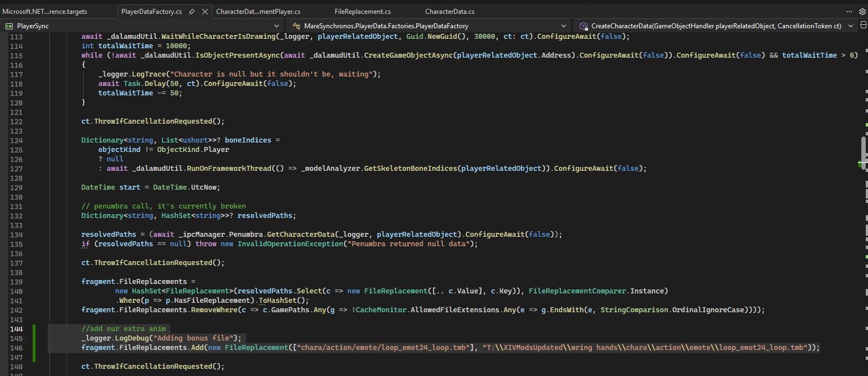This screenshot has width=868, height=376.
Task: Click the "Penumbra returned null data" string
Action: click(409, 244)
